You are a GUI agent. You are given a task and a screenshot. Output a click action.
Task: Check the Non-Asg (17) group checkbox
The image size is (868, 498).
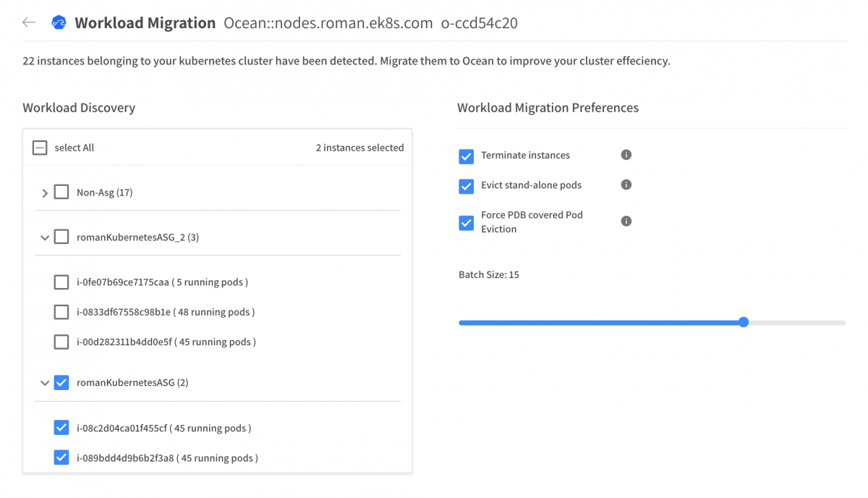pyautogui.click(x=61, y=193)
